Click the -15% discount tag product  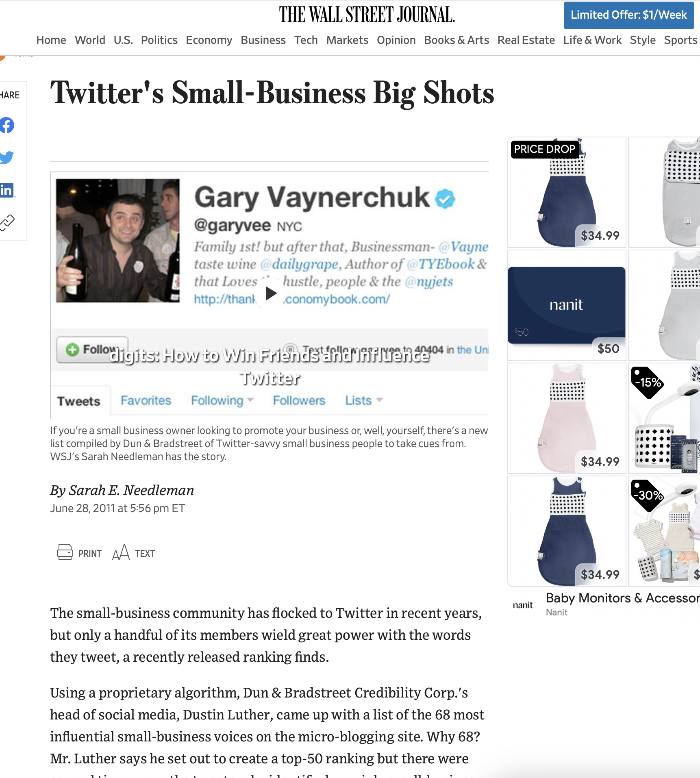point(664,419)
